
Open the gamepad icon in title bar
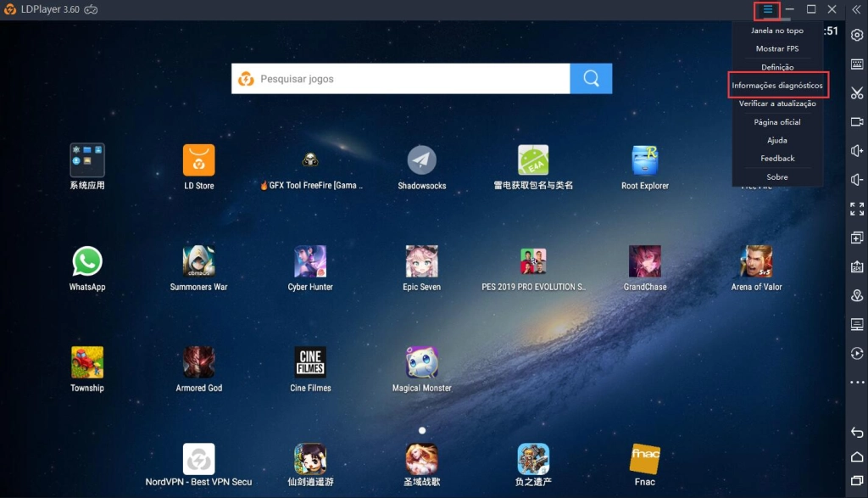(x=91, y=9)
